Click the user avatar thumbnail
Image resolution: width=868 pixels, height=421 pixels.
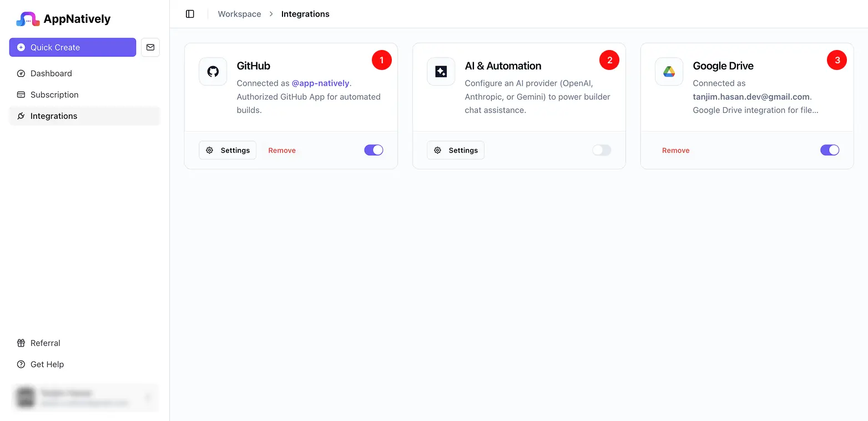pos(26,398)
